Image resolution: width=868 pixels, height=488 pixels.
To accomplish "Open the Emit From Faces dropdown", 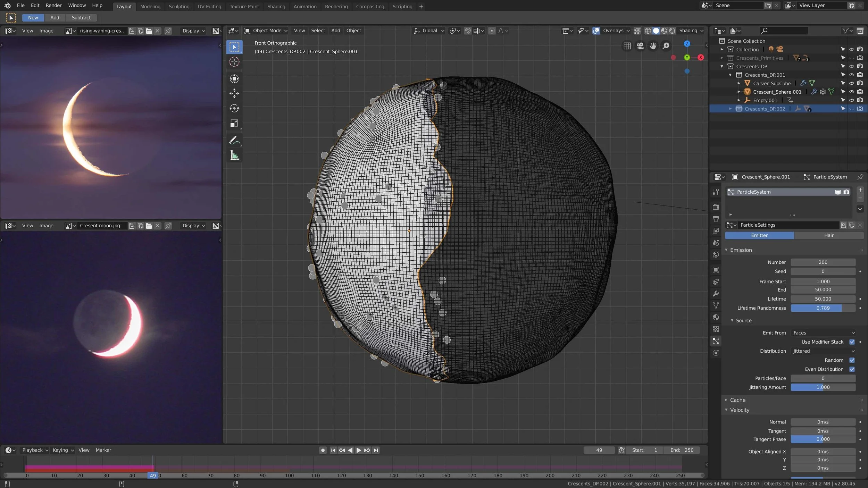I will coord(823,333).
